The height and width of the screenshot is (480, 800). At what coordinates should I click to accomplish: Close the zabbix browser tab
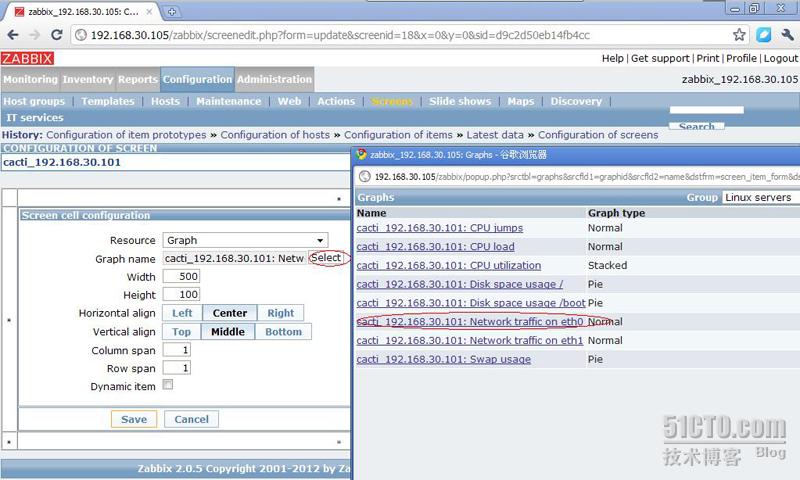tap(149, 12)
